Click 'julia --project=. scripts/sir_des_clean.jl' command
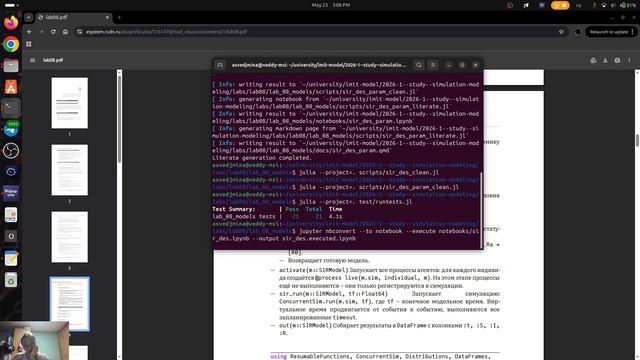Screen dimensions: 640x360 click(x=369, y=172)
